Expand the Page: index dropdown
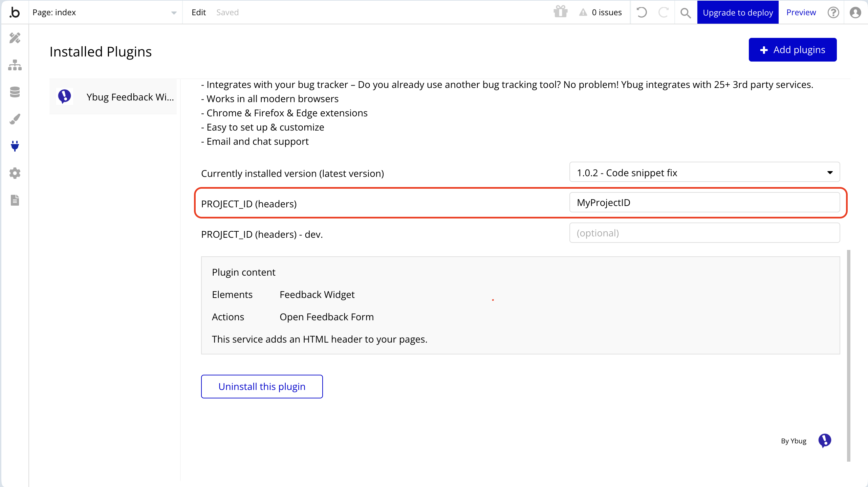Image resolution: width=868 pixels, height=487 pixels. pos(105,13)
